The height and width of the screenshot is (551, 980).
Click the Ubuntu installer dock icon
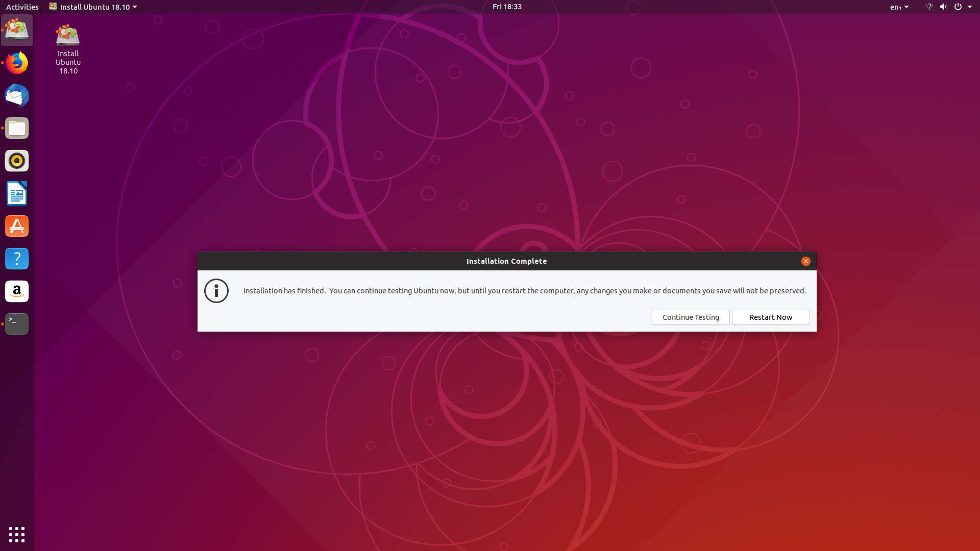[x=17, y=30]
